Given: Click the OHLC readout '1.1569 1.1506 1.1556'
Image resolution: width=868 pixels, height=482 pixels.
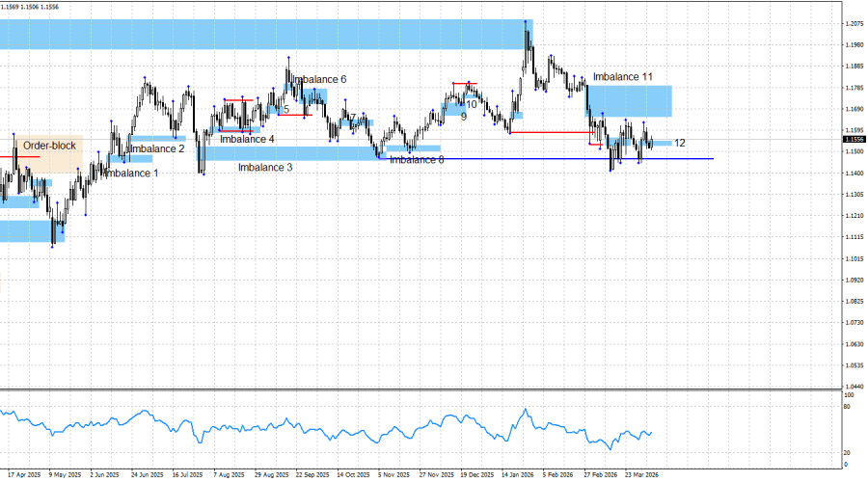Looking at the screenshot, I should click(x=29, y=7).
